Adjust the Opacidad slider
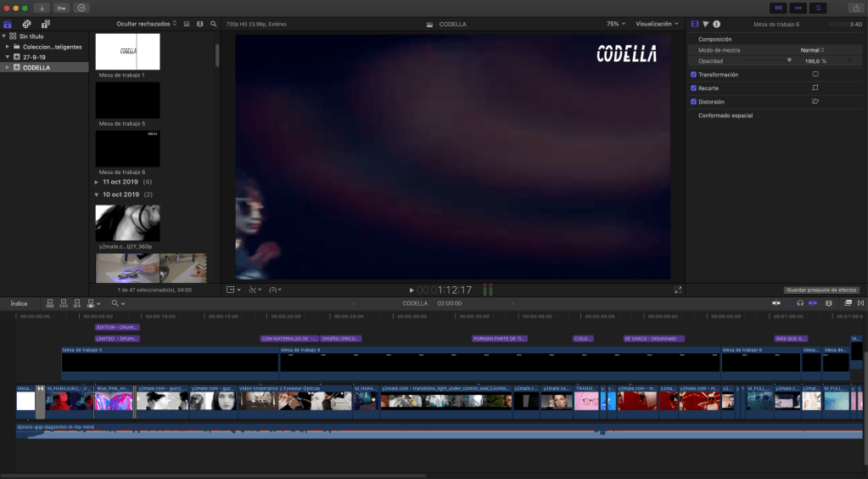Viewport: 868px width, 479px height. pos(789,61)
